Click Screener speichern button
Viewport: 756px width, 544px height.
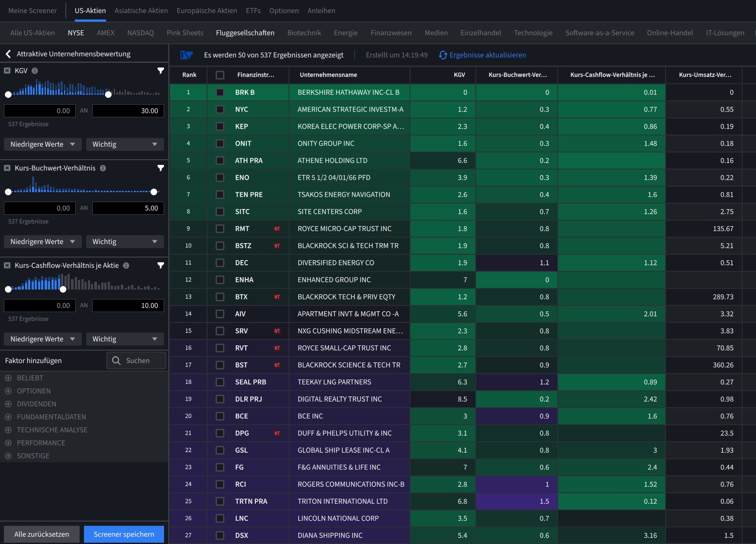click(124, 534)
